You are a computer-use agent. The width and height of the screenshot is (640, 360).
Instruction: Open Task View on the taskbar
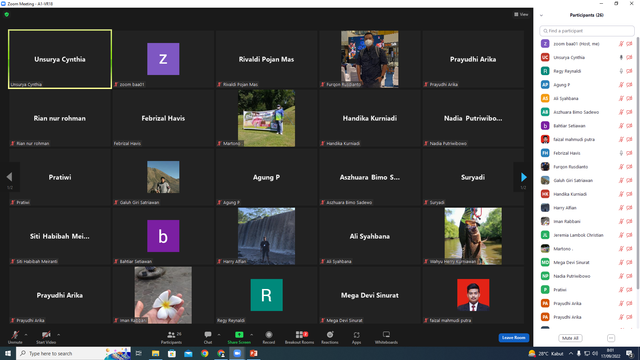click(x=139, y=353)
